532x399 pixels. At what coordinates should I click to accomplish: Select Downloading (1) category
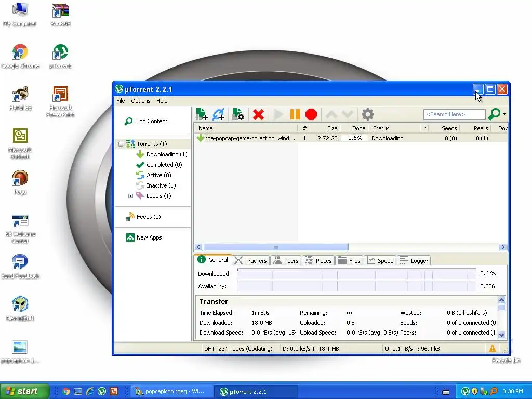pyautogui.click(x=167, y=154)
